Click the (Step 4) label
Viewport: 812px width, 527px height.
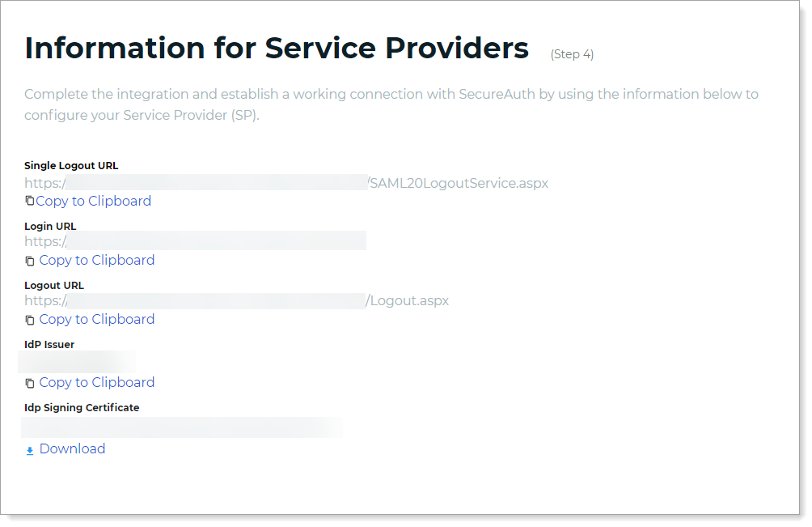pyautogui.click(x=572, y=54)
